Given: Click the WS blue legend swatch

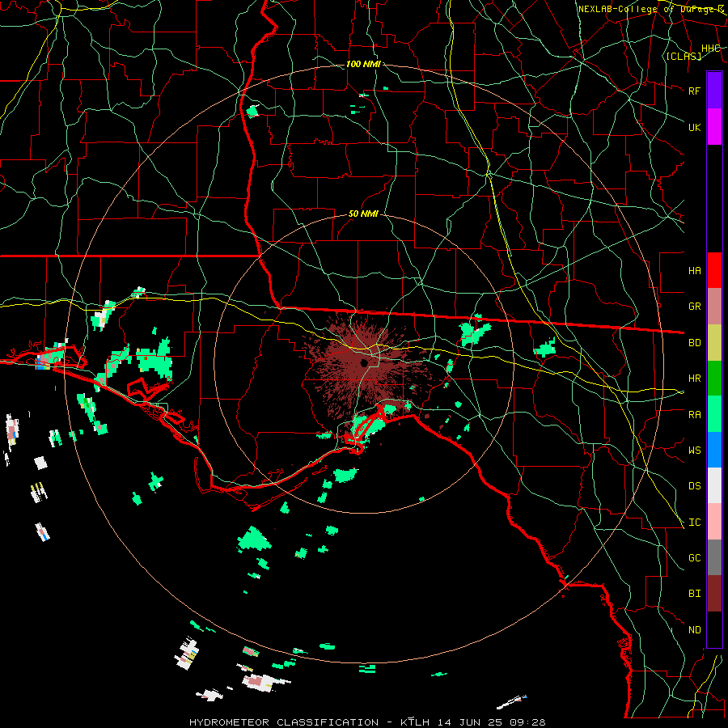Looking at the screenshot, I should pyautogui.click(x=714, y=450).
